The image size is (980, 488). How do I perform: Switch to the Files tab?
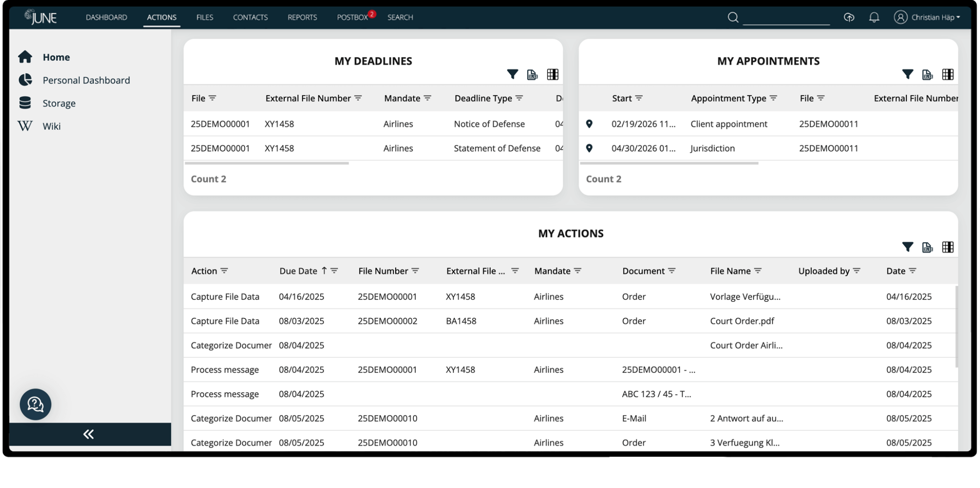point(204,17)
